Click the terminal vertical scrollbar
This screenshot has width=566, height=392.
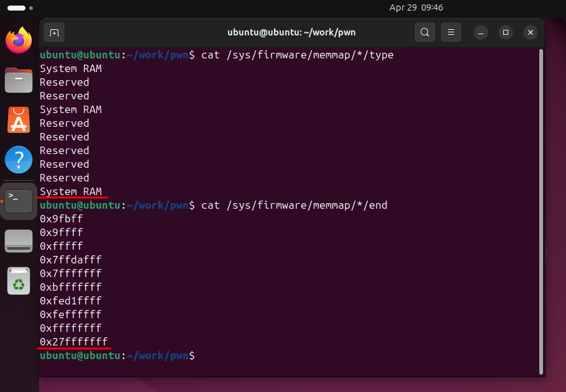tap(541, 211)
